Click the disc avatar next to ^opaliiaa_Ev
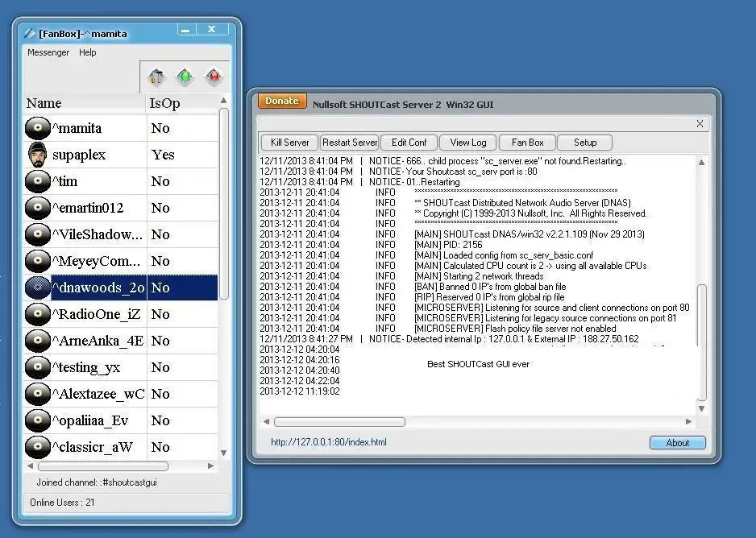Screen dimensions: 756x538 pos(38,420)
